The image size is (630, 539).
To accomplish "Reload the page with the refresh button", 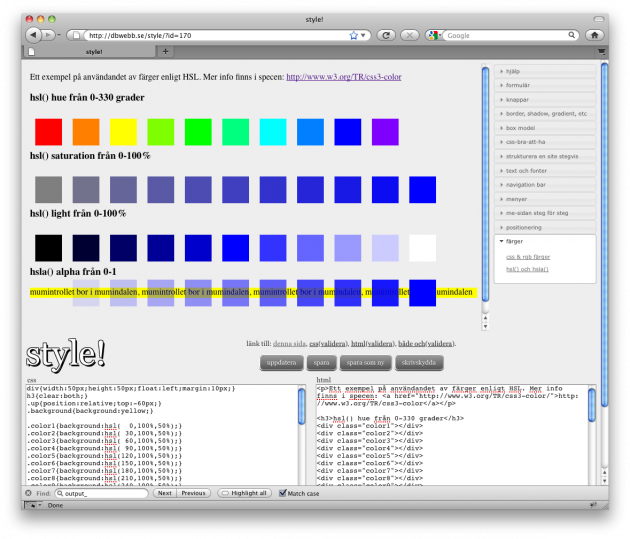I will (x=386, y=35).
